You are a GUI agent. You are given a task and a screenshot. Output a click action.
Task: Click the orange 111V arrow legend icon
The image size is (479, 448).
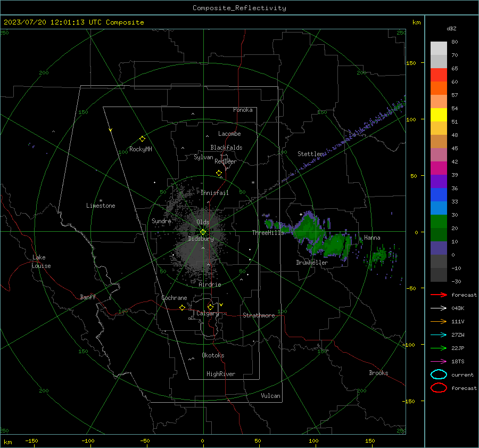pos(439,321)
